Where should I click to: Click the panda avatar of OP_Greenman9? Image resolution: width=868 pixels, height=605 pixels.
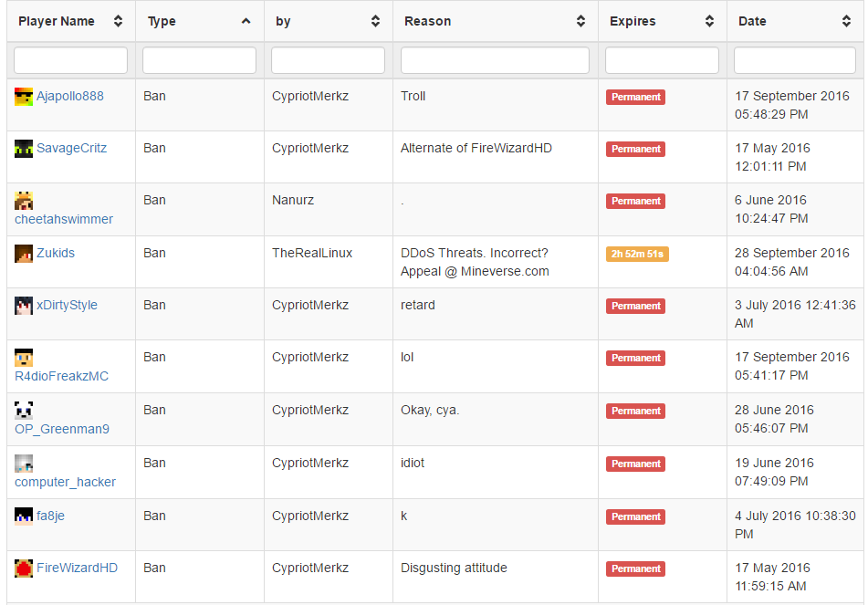24,410
